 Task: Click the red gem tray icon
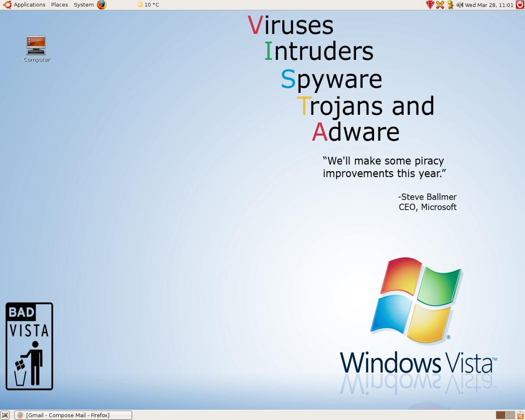[x=429, y=5]
